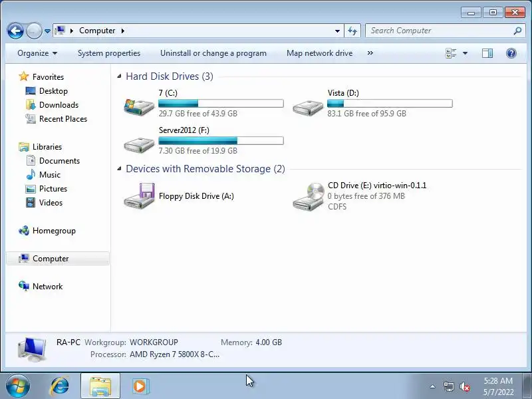This screenshot has width=532, height=399.
Task: Change your view icon button
Action: (x=451, y=53)
